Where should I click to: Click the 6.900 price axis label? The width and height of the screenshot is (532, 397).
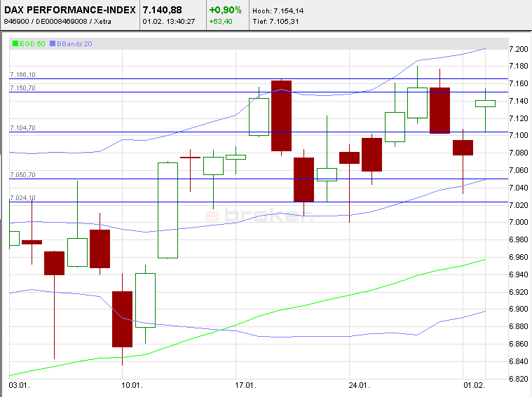(x=519, y=309)
